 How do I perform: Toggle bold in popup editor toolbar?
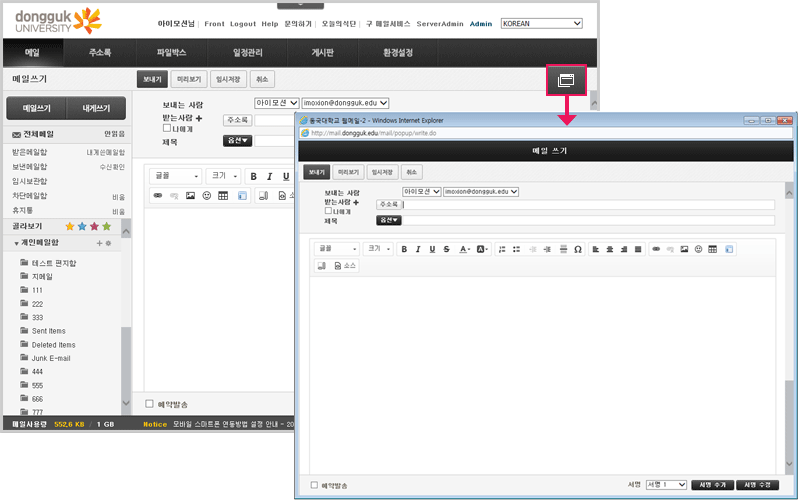pos(404,249)
